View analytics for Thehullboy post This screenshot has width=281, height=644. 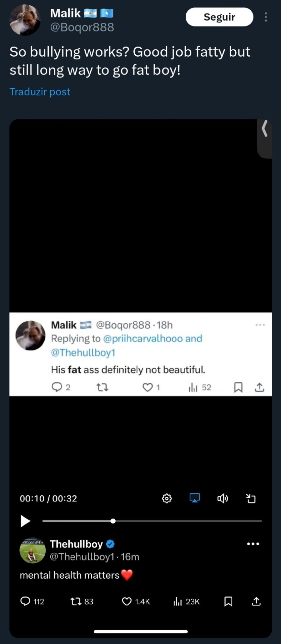coord(178,601)
